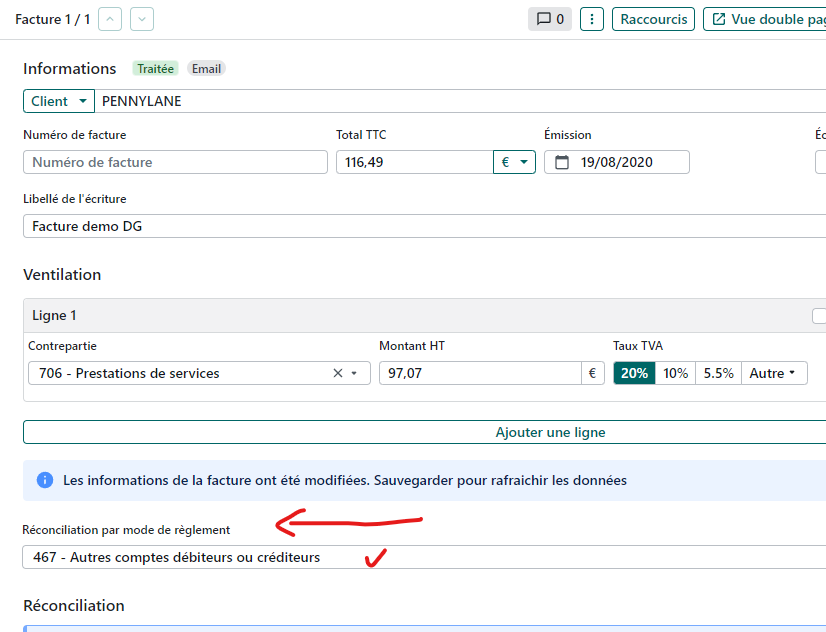Expand the Contrepartie account dropdown arrow

354,373
